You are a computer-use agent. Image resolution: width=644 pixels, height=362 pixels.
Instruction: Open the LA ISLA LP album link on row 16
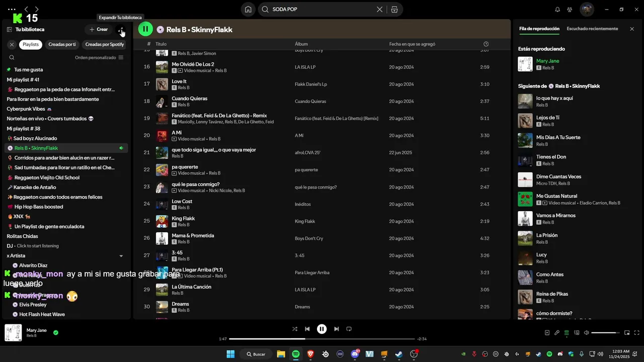coord(305,67)
